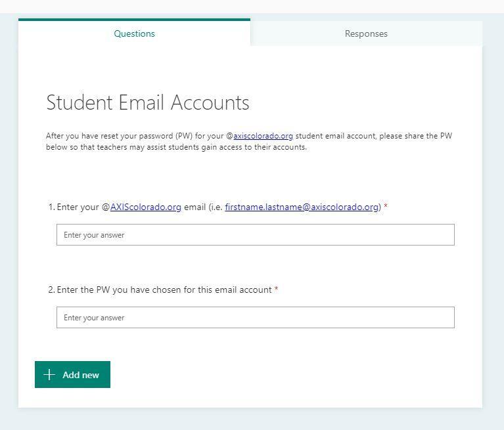Image resolution: width=504 pixels, height=430 pixels.
Task: Open the AXIScolorado.org link in question 1
Action: [x=146, y=207]
